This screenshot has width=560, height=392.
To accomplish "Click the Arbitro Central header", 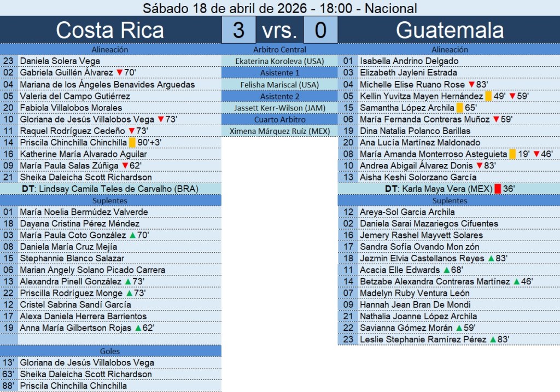I will click(x=279, y=50).
